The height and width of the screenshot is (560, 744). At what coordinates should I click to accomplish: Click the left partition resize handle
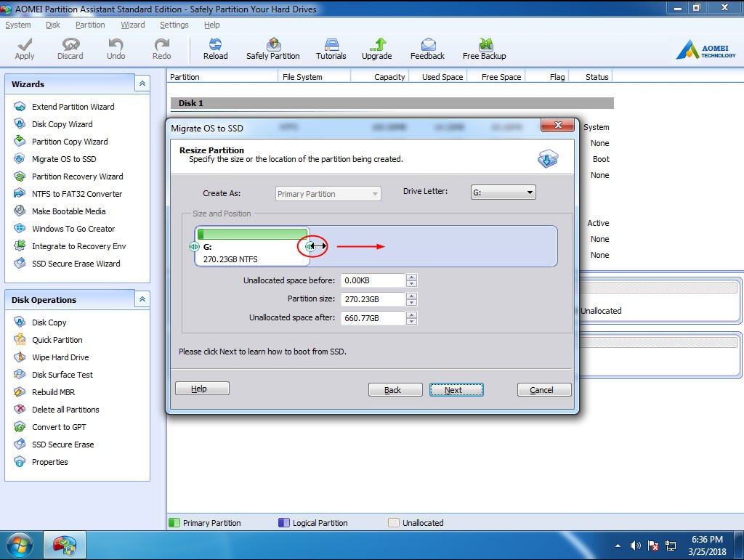pos(194,246)
